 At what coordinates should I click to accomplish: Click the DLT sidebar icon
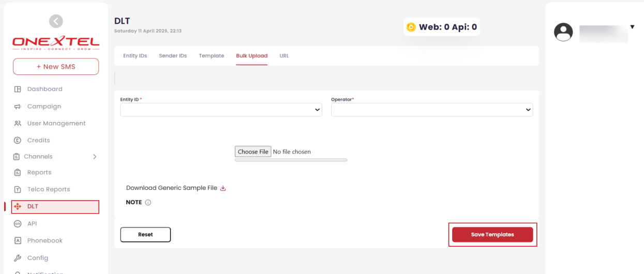coord(18,206)
